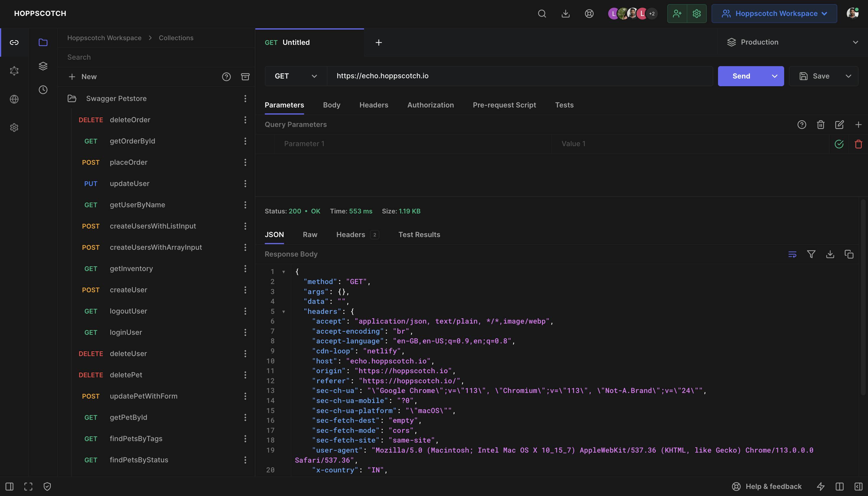This screenshot has width=868, height=496.
Task: Toggle the left sidebar layout
Action: coord(9,487)
